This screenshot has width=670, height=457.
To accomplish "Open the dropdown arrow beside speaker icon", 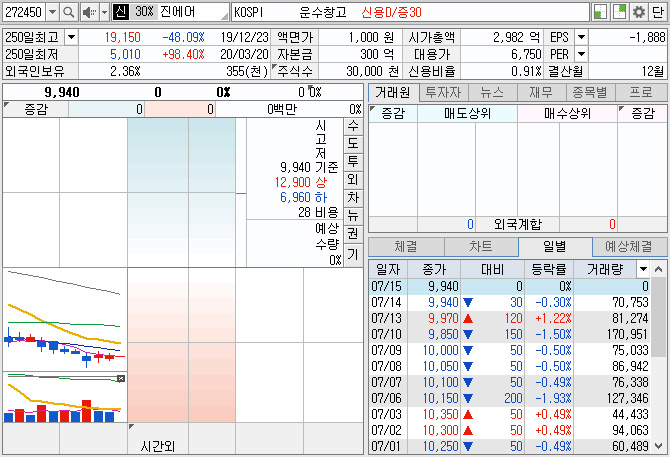I will (104, 12).
